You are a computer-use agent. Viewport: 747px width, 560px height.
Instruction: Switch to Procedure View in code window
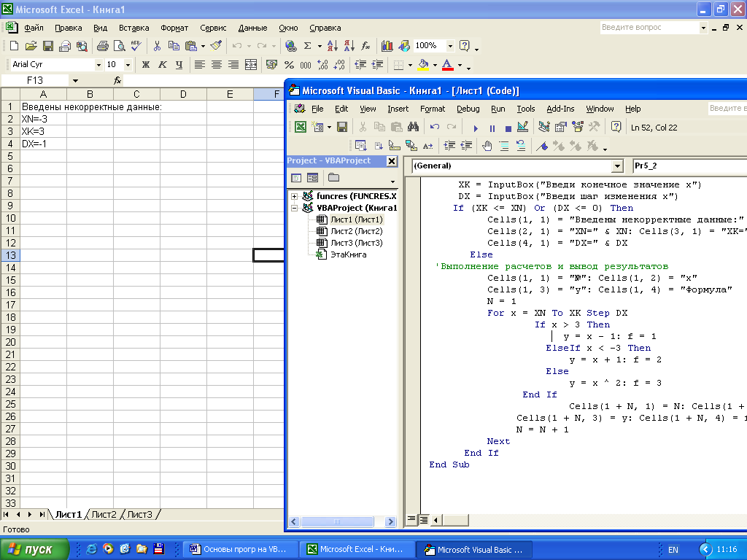(411, 519)
